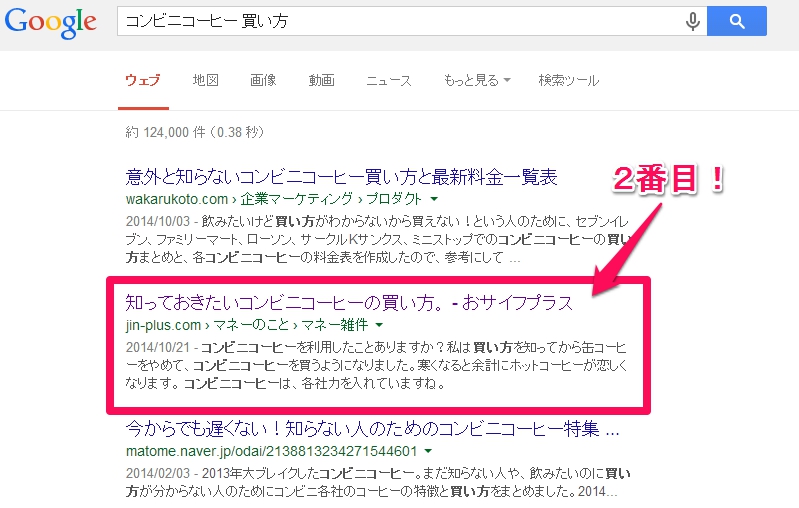799x508 pixels.
Task: Switch to the 地図 tab
Action: pyautogui.click(x=206, y=80)
